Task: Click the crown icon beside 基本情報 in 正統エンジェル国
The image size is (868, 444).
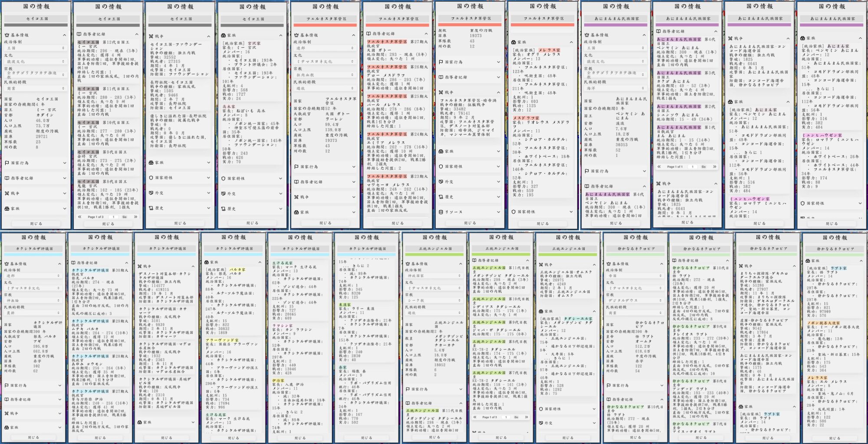Action: pos(408,264)
